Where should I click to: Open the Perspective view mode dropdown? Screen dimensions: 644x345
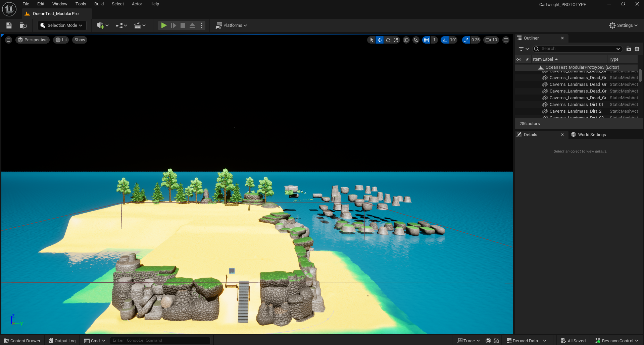click(33, 40)
